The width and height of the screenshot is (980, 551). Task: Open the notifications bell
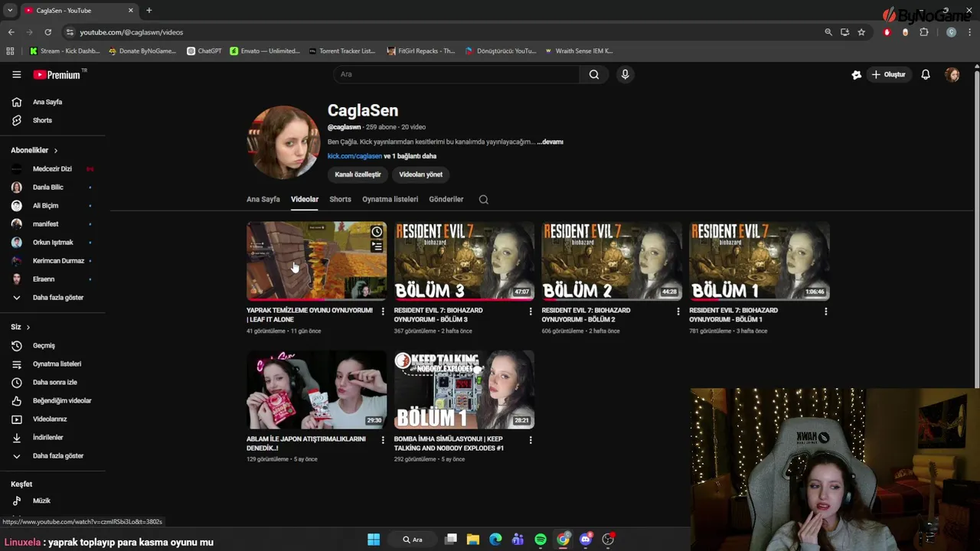[x=926, y=74]
